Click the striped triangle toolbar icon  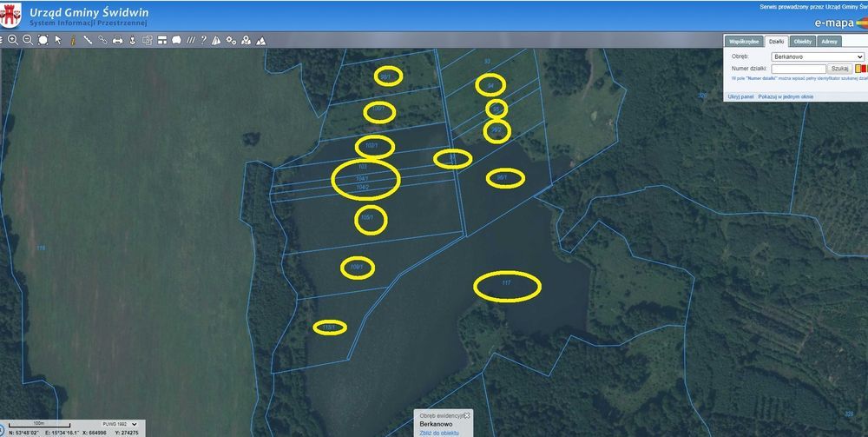point(216,40)
